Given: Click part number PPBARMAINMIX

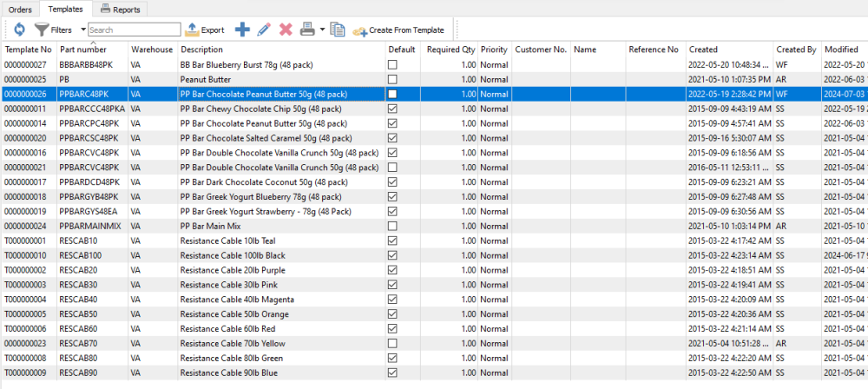Looking at the screenshot, I should [90, 226].
